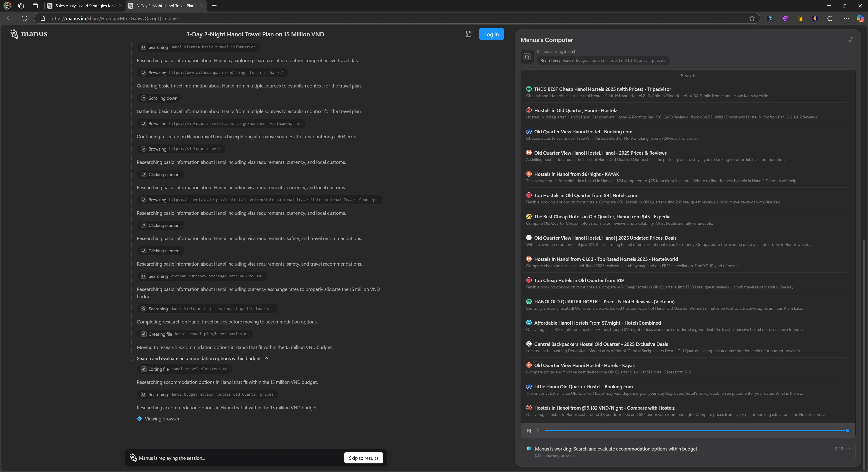
Task: Open the withoutapath.com Browsing step
Action: pos(212,73)
